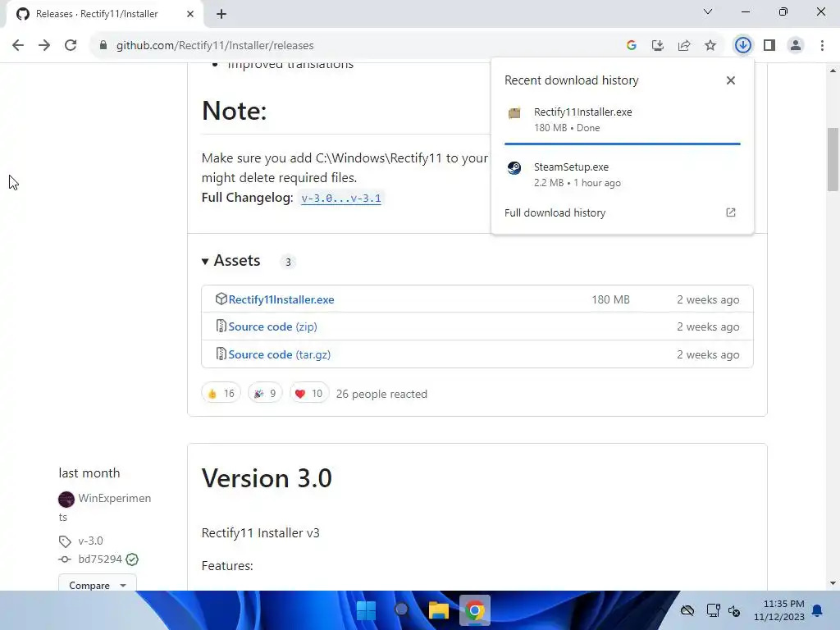Click the heart reaction with 10
This screenshot has width=840, height=630.
tap(309, 394)
